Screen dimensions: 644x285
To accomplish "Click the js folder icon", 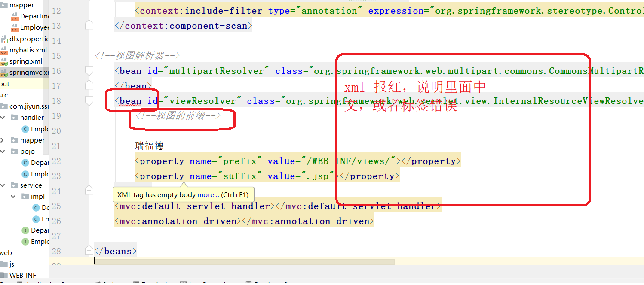I will coord(4,264).
